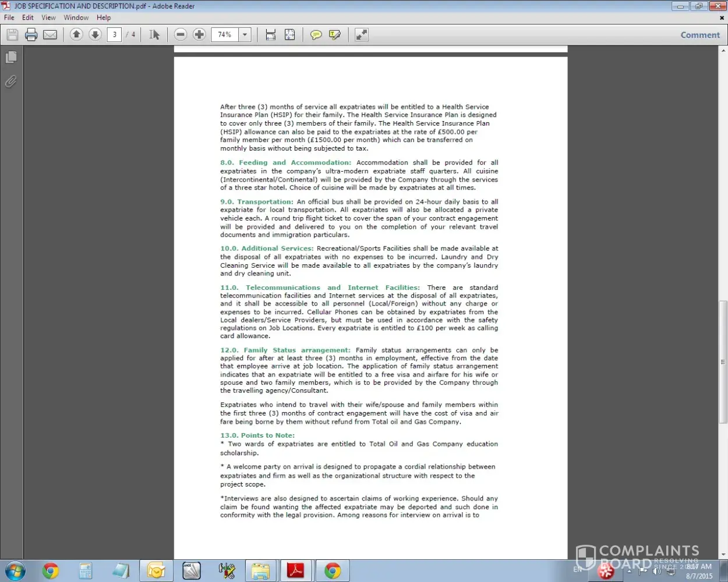Open the Windows Start menu
This screenshot has width=728, height=582.
(x=14, y=571)
